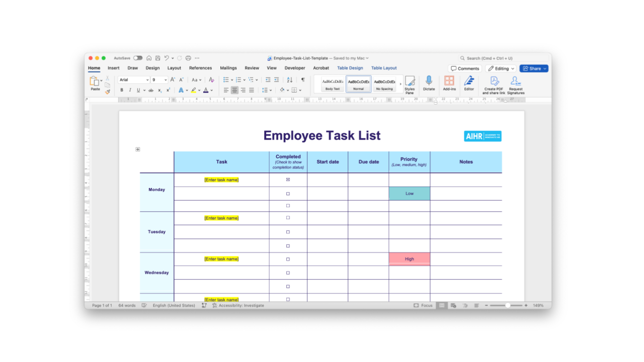Click the Share button

[534, 68]
